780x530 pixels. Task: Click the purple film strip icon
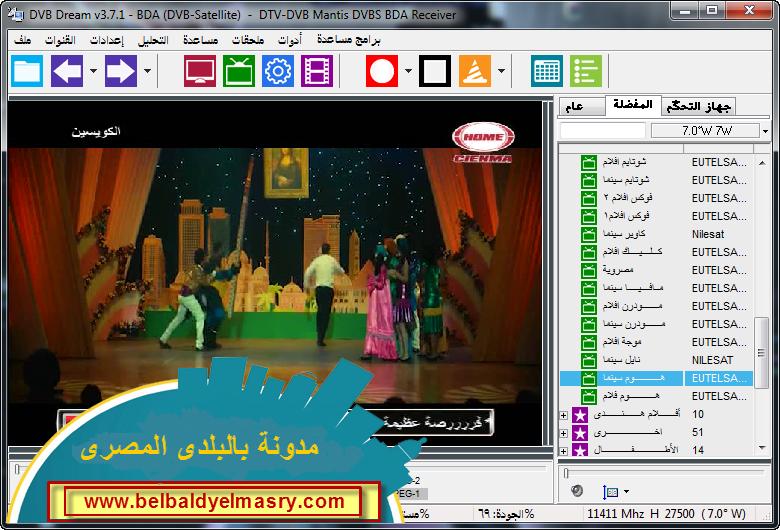coord(317,71)
